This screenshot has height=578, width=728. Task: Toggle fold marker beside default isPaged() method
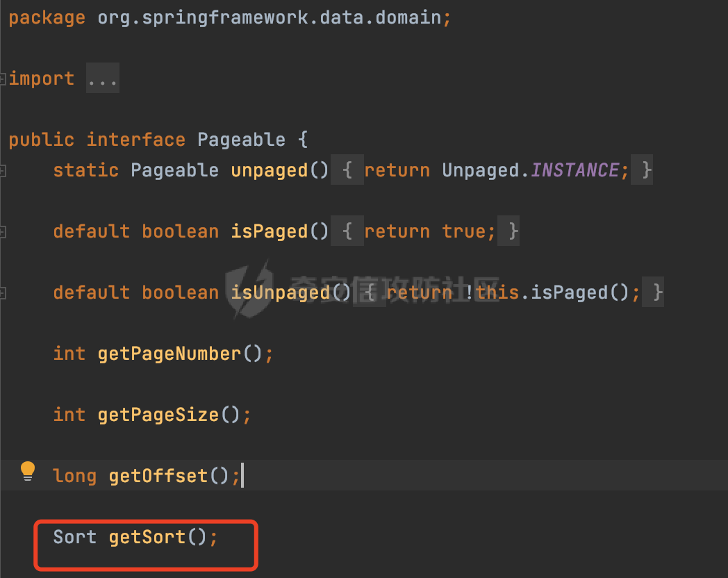click(3, 231)
